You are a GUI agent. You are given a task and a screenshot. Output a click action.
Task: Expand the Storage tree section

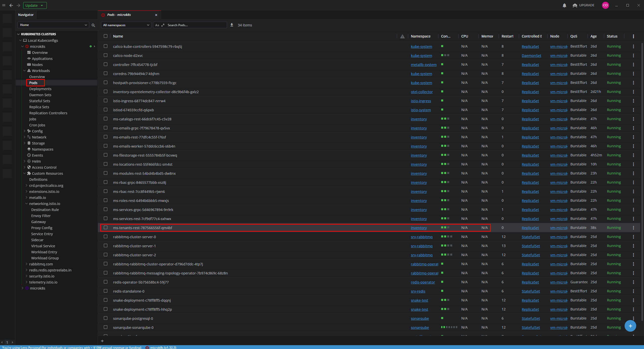(x=25, y=143)
